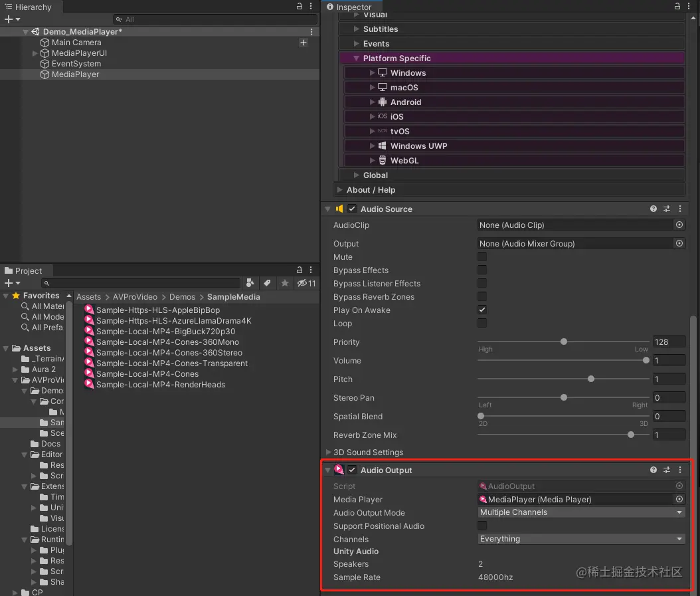This screenshot has height=596, width=700.
Task: Open the Hierarchy add object menu
Action: pos(12,19)
